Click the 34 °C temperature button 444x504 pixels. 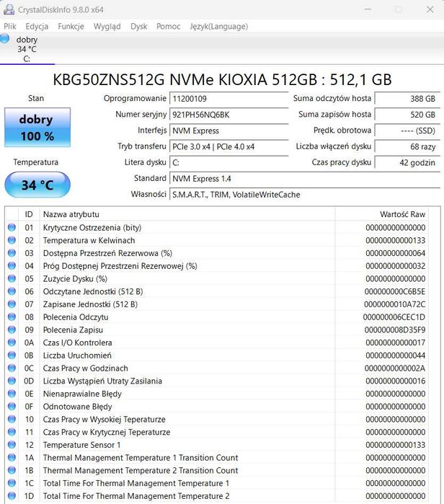(37, 185)
